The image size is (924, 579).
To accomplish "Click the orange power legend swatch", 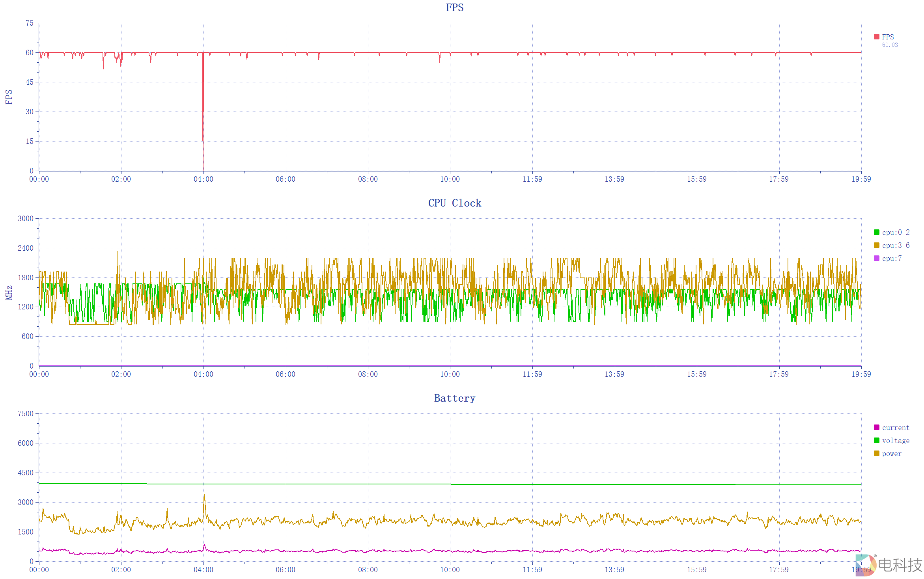I will pyautogui.click(x=876, y=453).
